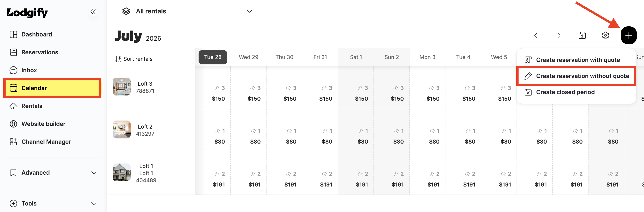This screenshot has height=212, width=644.
Task: Collapse the sidebar with double-chevron icon
Action: point(93,11)
